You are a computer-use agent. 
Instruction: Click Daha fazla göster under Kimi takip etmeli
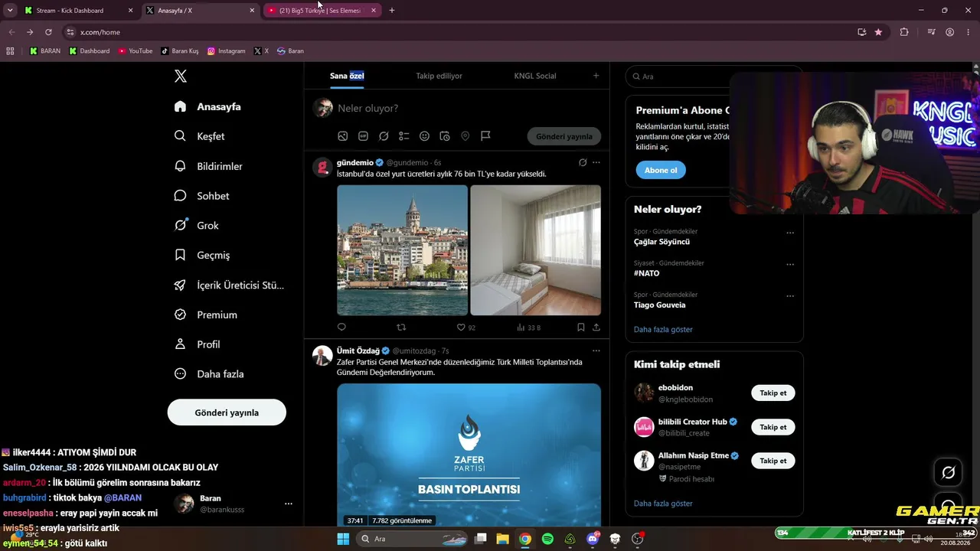tap(663, 504)
